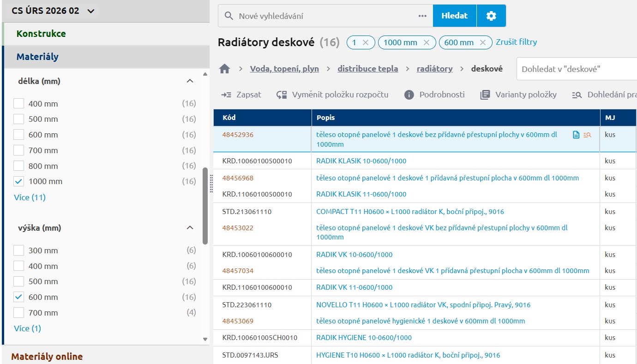637x364 pixels.
Task: Click the Varianty položky icon
Action: tap(485, 95)
